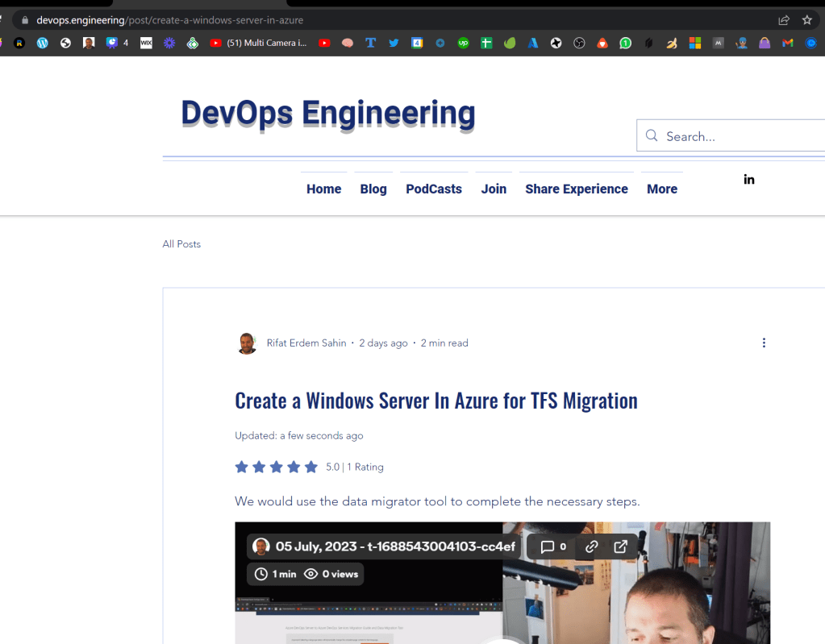Open the Envato green leaf bookmark
The image size is (825, 644).
[510, 43]
